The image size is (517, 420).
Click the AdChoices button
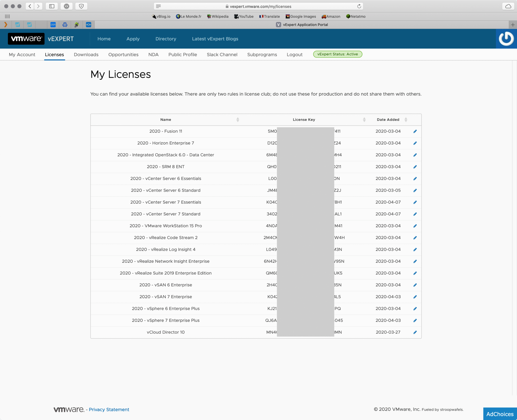(x=500, y=414)
